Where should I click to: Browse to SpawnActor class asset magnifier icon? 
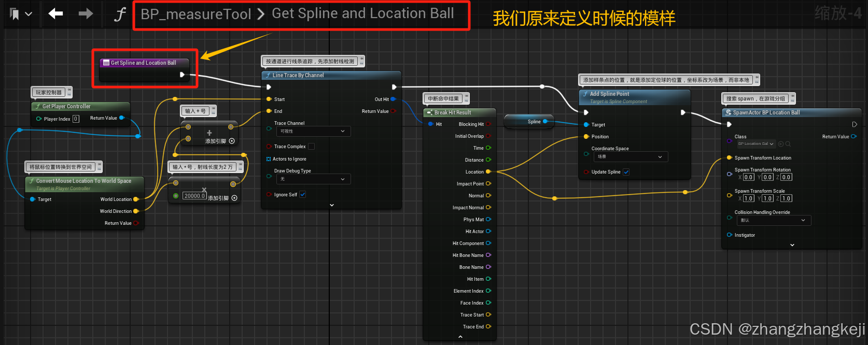(x=788, y=144)
